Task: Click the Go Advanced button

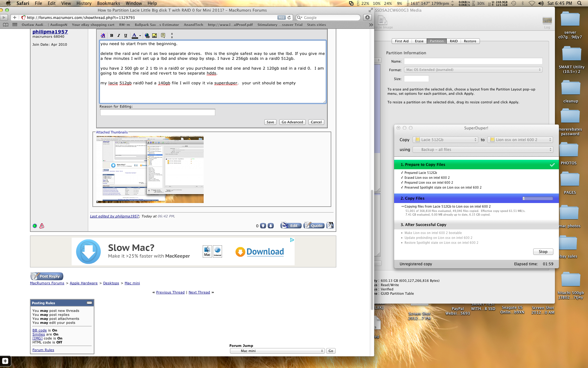Action: [x=292, y=122]
